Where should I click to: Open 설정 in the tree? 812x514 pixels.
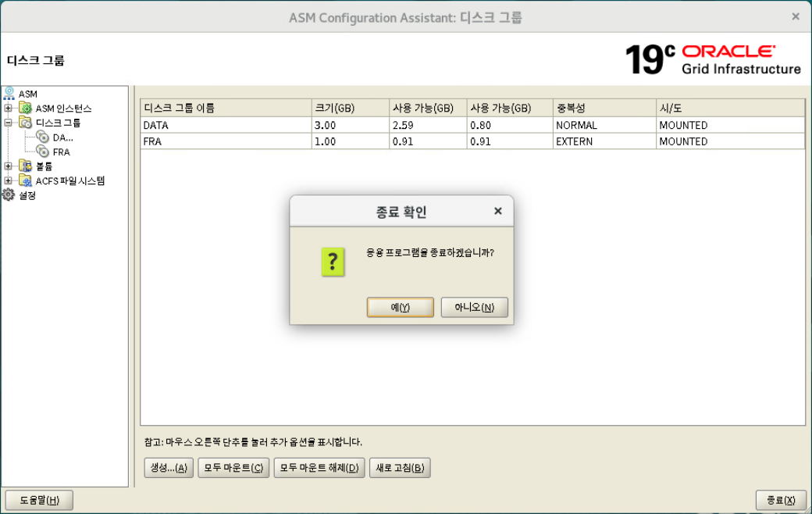pos(27,195)
